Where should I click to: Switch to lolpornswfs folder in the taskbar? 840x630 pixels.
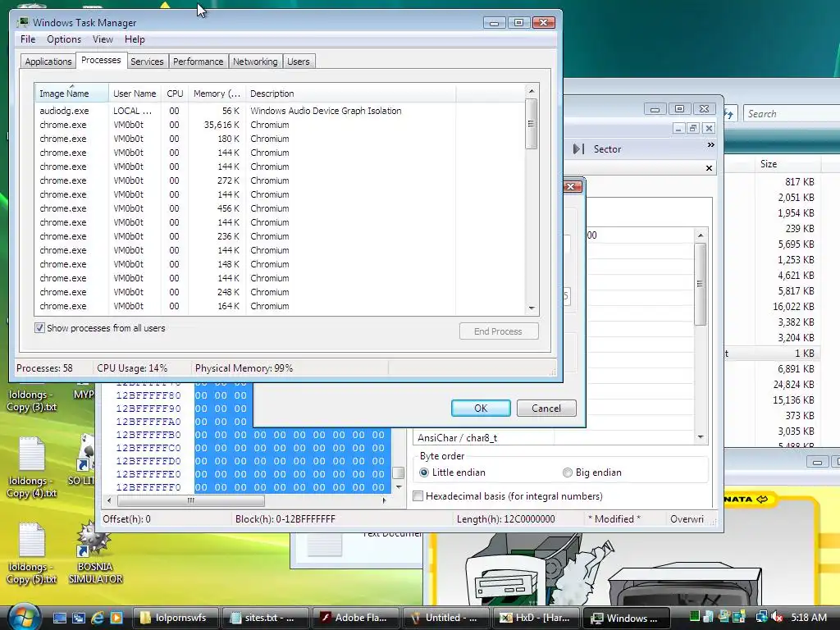[x=176, y=618]
